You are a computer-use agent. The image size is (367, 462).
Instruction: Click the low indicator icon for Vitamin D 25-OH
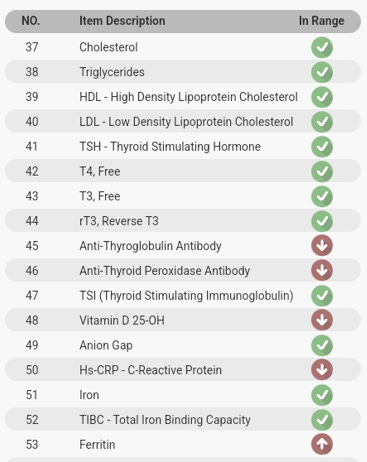point(322,320)
